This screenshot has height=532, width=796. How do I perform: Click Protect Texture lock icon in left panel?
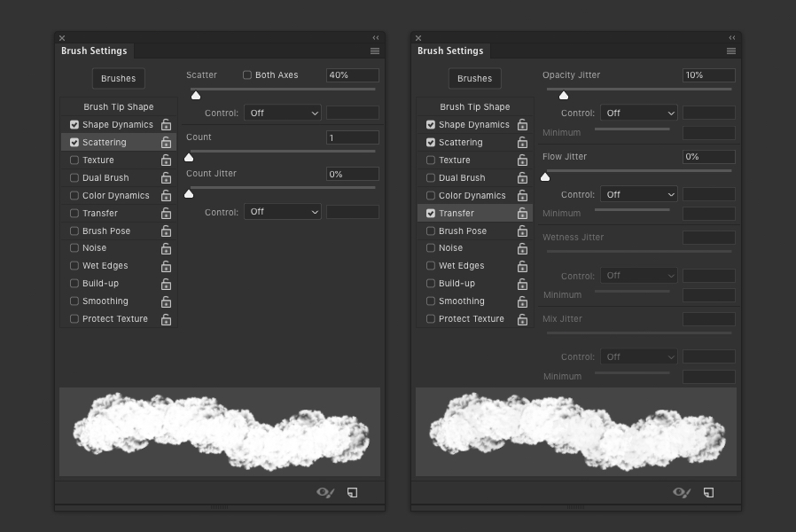click(x=166, y=319)
